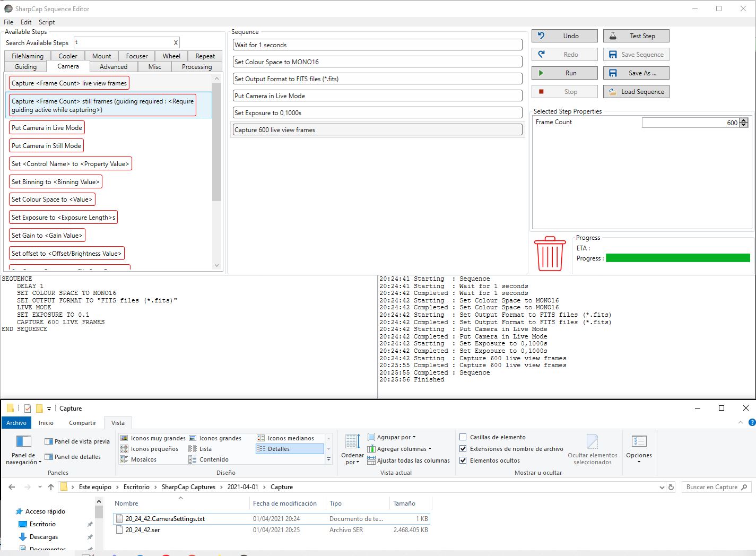756x556 pixels.
Task: Click the Stop button
Action: 564,92
